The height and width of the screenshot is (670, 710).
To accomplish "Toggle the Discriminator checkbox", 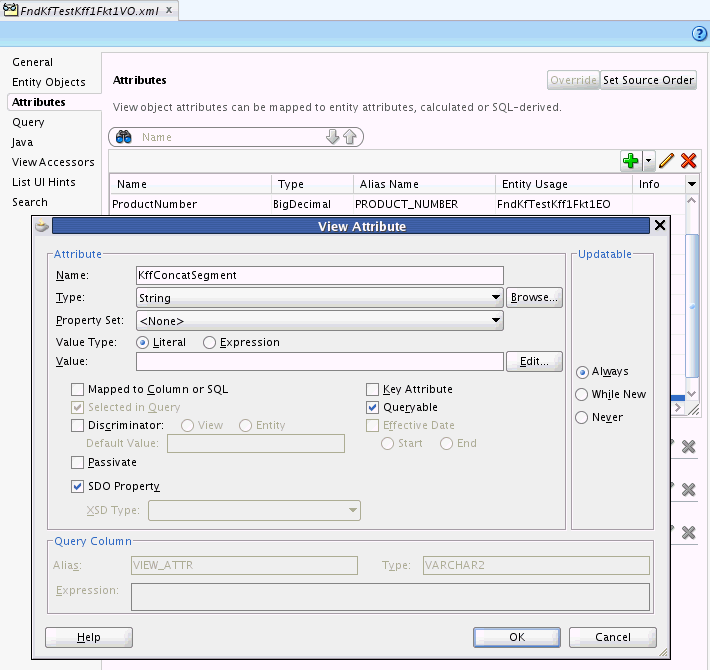I will [77, 425].
